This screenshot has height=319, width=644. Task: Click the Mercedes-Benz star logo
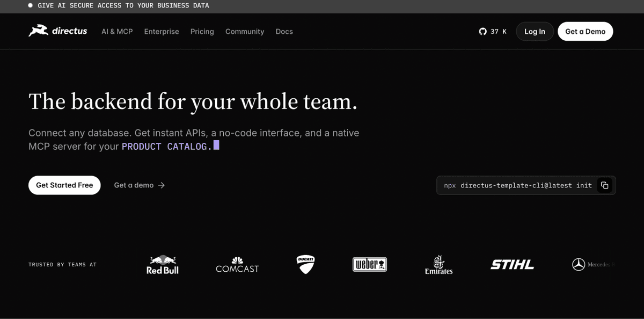(x=579, y=265)
